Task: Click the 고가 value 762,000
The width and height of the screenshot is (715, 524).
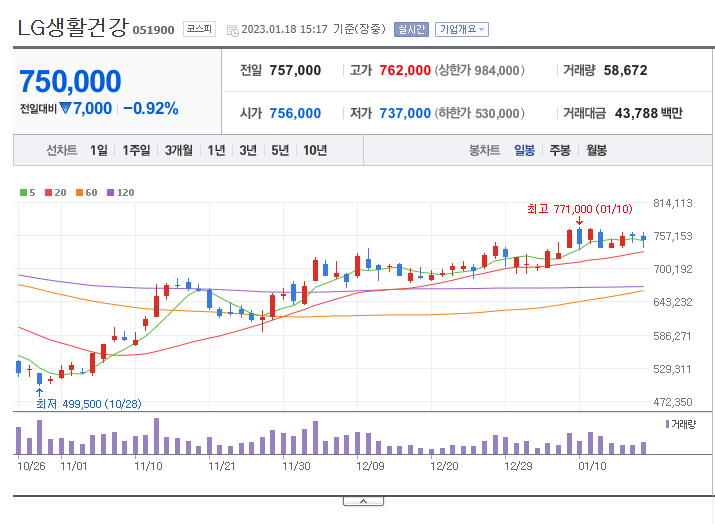Action: click(x=405, y=70)
